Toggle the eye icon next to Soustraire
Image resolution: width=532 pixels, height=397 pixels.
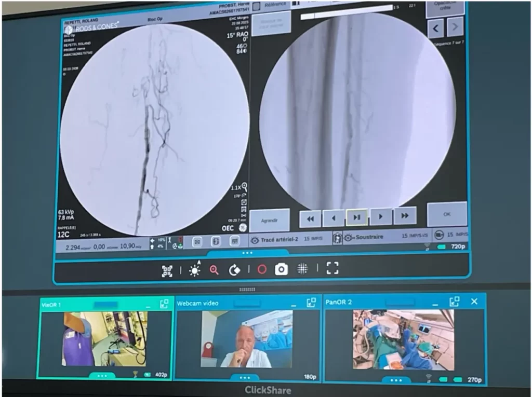(349, 238)
